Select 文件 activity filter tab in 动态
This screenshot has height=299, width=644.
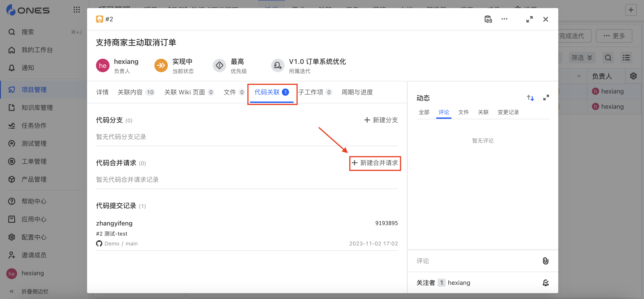tap(464, 112)
